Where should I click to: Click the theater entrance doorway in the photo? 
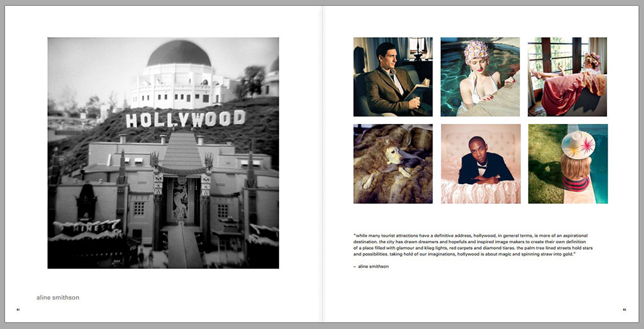(x=180, y=199)
